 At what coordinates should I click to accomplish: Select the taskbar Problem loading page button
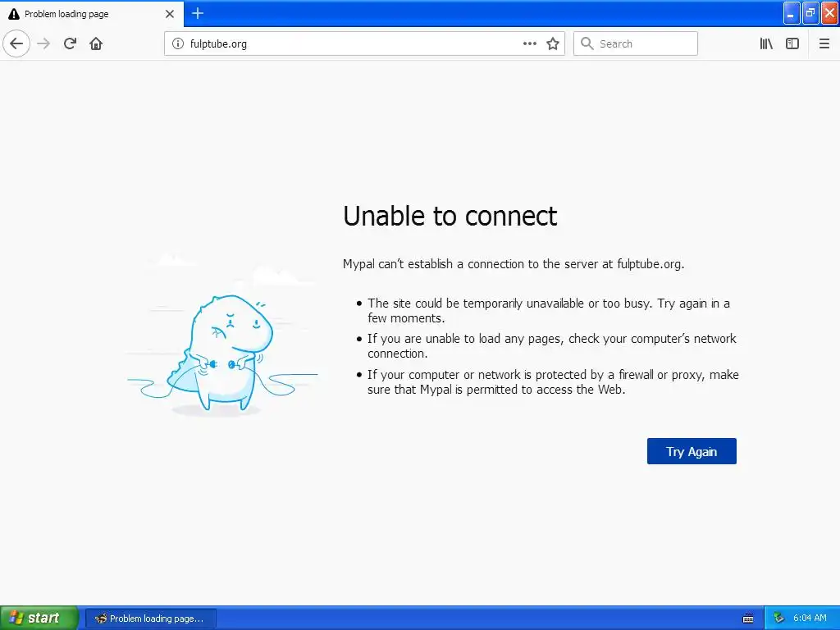point(151,619)
